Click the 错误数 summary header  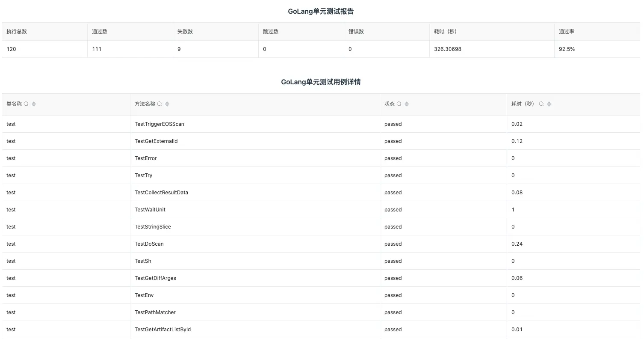[x=356, y=32]
